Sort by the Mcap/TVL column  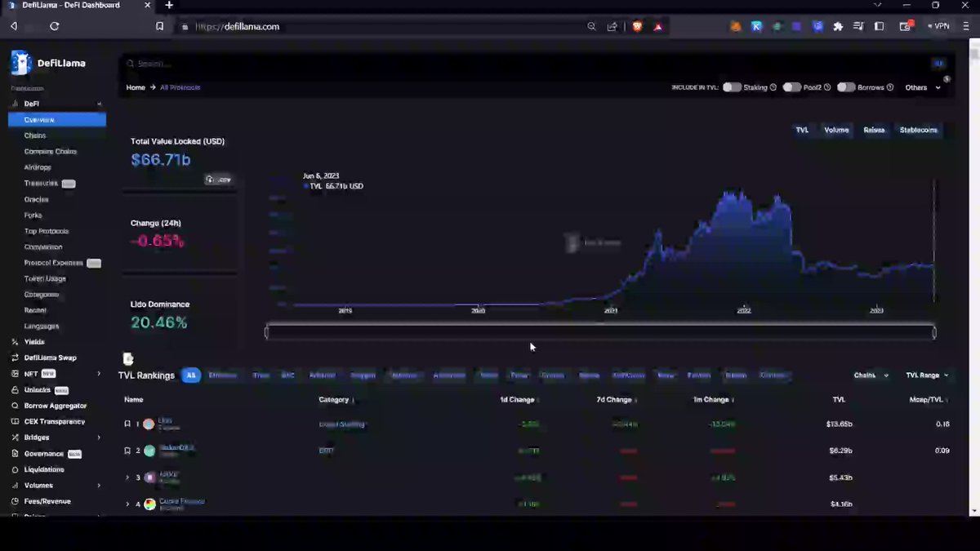(x=931, y=400)
